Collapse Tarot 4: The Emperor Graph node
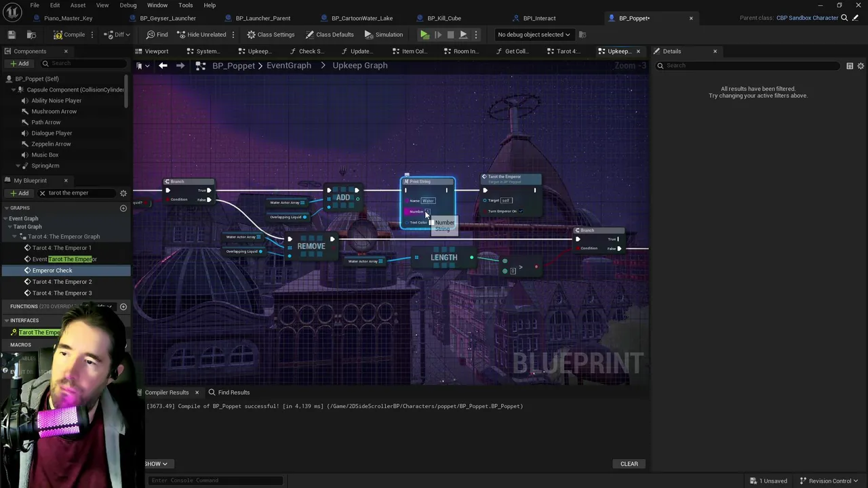 [x=15, y=237]
